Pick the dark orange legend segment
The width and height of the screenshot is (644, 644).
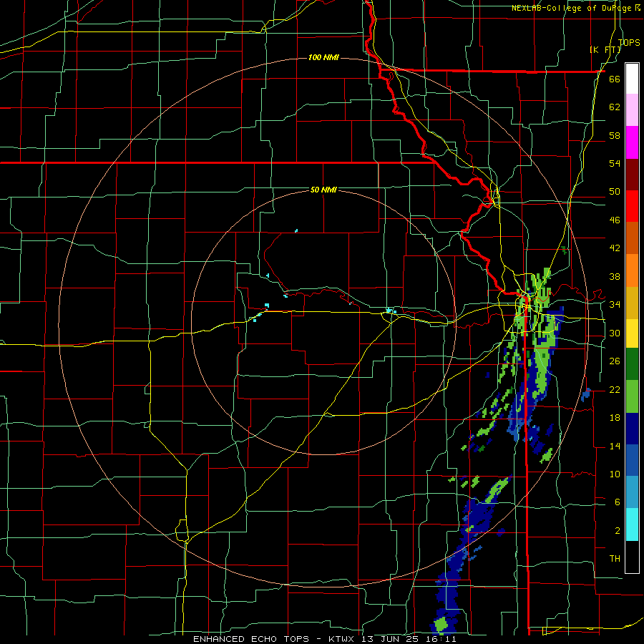632,238
